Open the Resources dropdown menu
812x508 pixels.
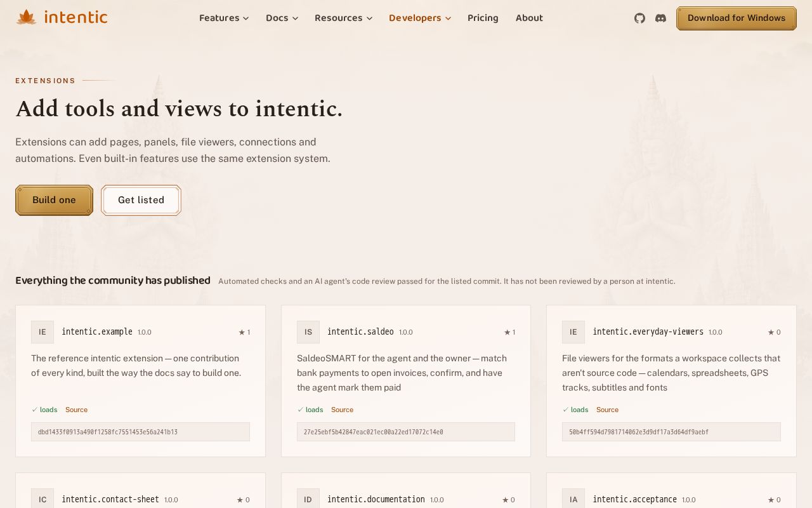(343, 18)
